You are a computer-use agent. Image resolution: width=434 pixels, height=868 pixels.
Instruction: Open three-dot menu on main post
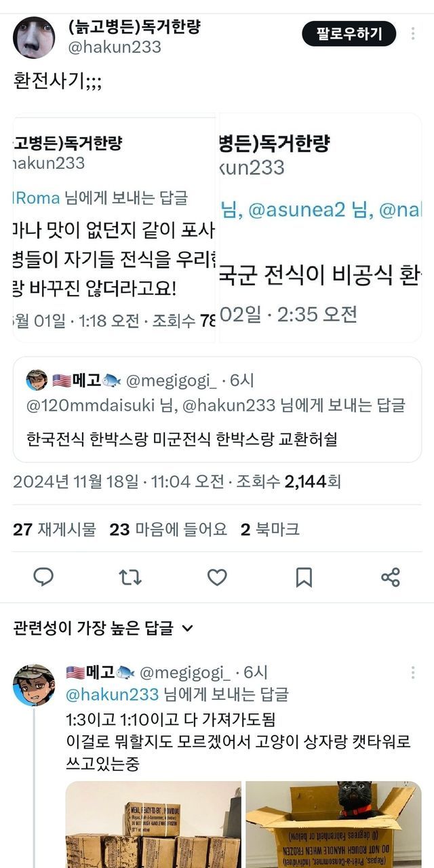pyautogui.click(x=413, y=33)
